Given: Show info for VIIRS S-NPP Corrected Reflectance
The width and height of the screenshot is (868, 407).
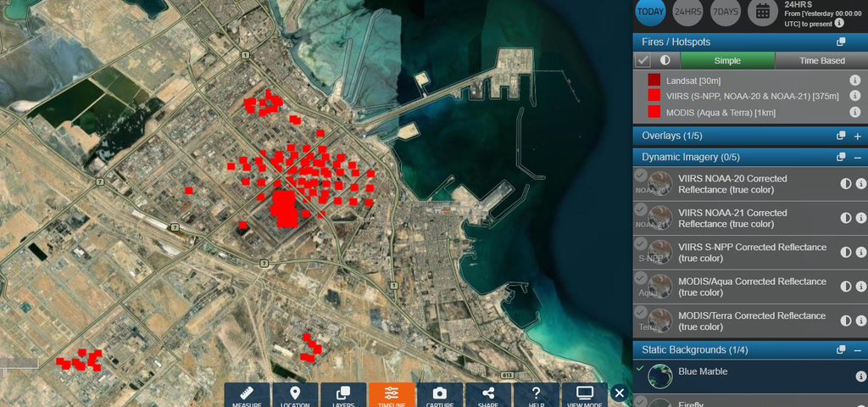Looking at the screenshot, I should [861, 253].
